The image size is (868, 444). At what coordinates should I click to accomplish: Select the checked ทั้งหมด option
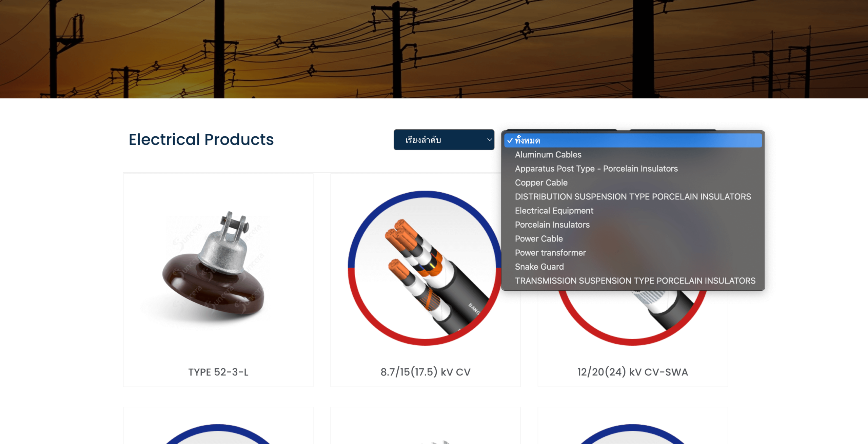pyautogui.click(x=633, y=140)
